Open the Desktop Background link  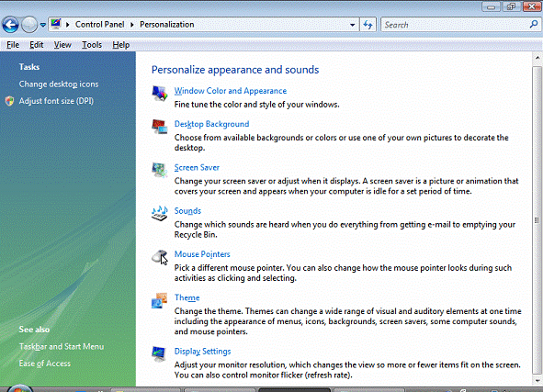[x=211, y=124]
